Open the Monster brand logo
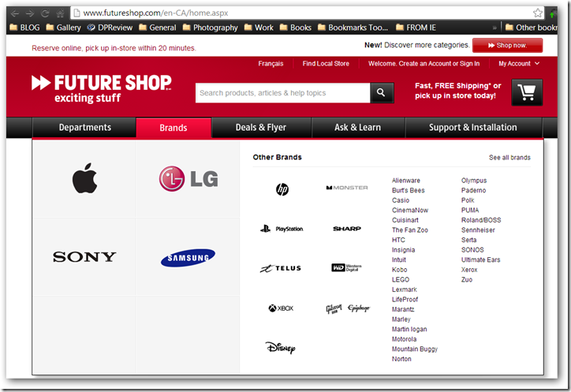Image resolution: width=571 pixels, height=392 pixels. point(347,188)
